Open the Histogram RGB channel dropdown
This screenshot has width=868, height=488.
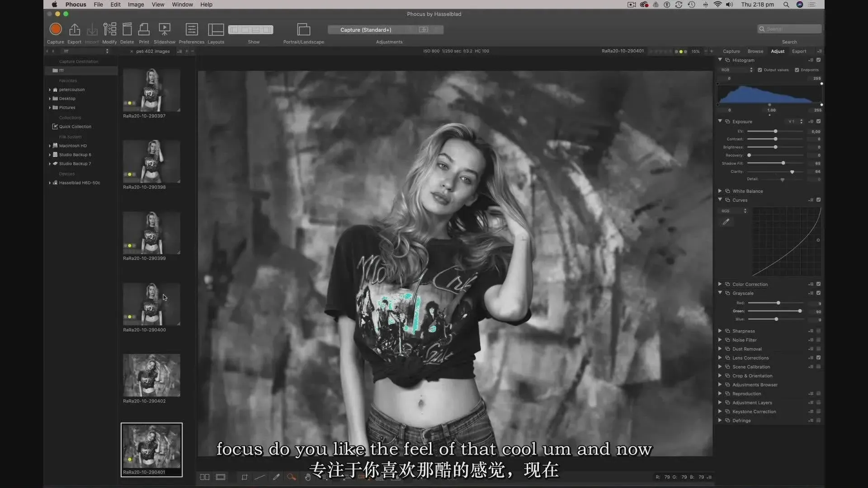(736, 70)
